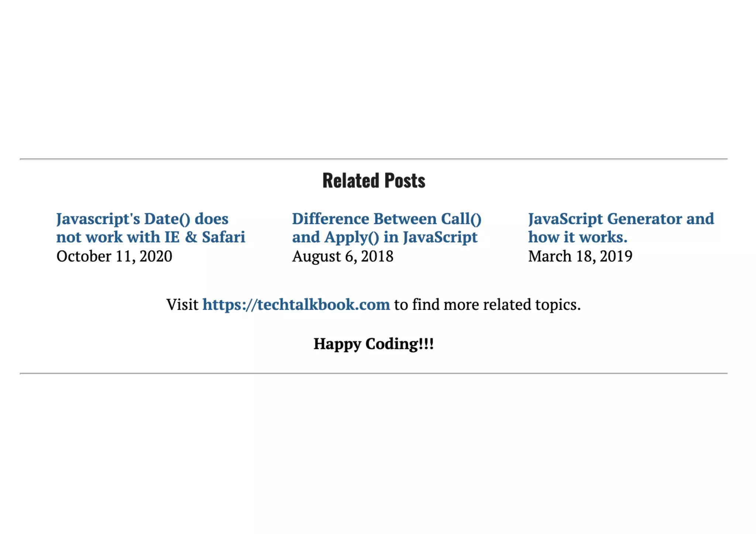This screenshot has height=534, width=756.
Task: Click the "not work with IE & Safari" line
Action: tap(151, 237)
